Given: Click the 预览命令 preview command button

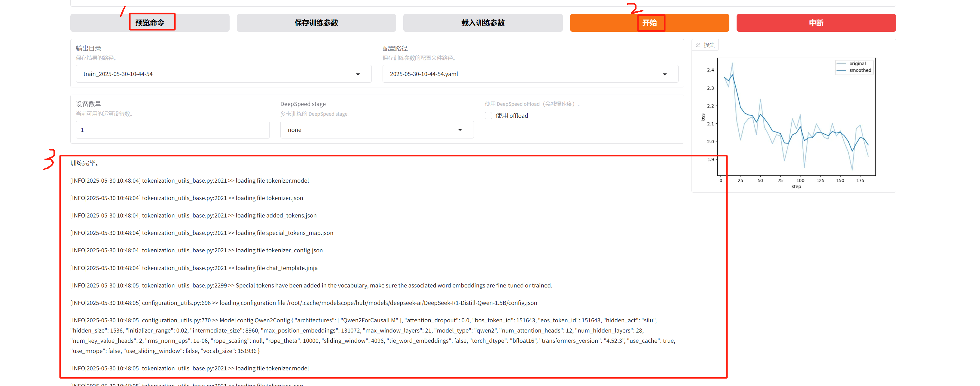Looking at the screenshot, I should coord(150,23).
